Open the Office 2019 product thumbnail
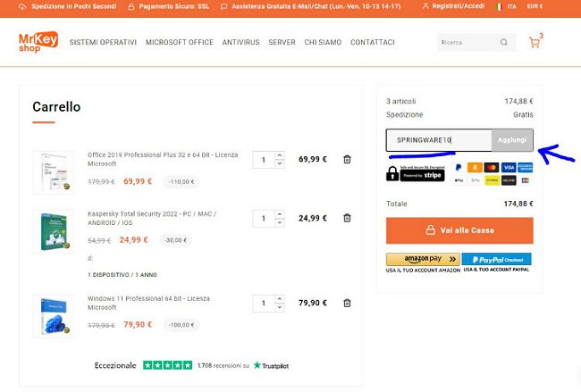The height and width of the screenshot is (392, 581). click(54, 172)
